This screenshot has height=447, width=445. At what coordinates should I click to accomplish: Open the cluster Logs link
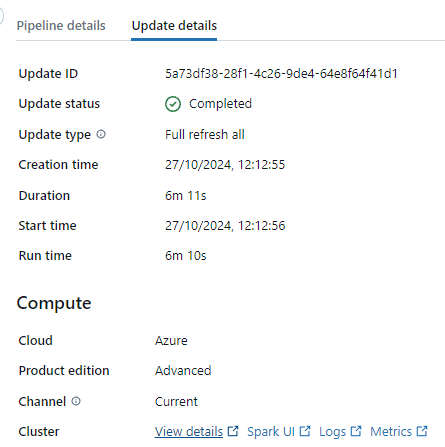point(332,432)
